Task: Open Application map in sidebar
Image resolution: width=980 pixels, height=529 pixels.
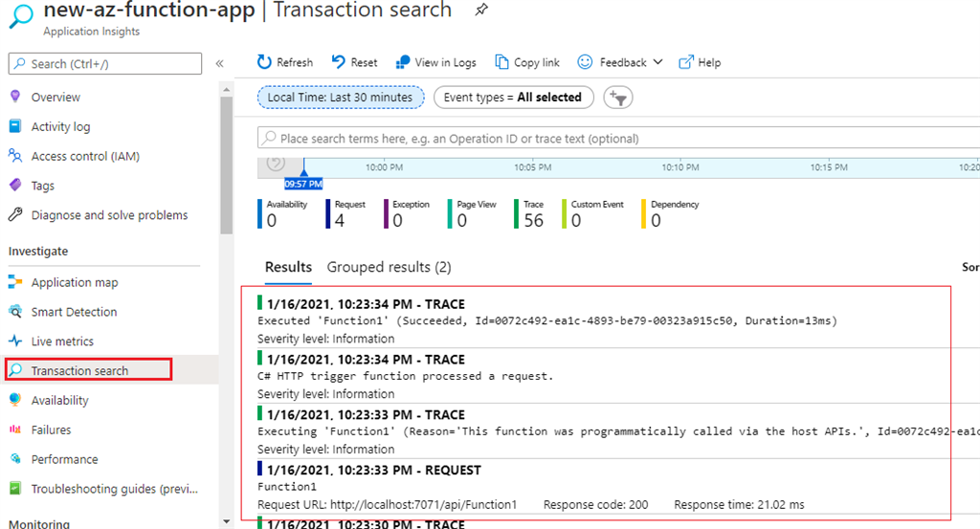Action: (74, 282)
